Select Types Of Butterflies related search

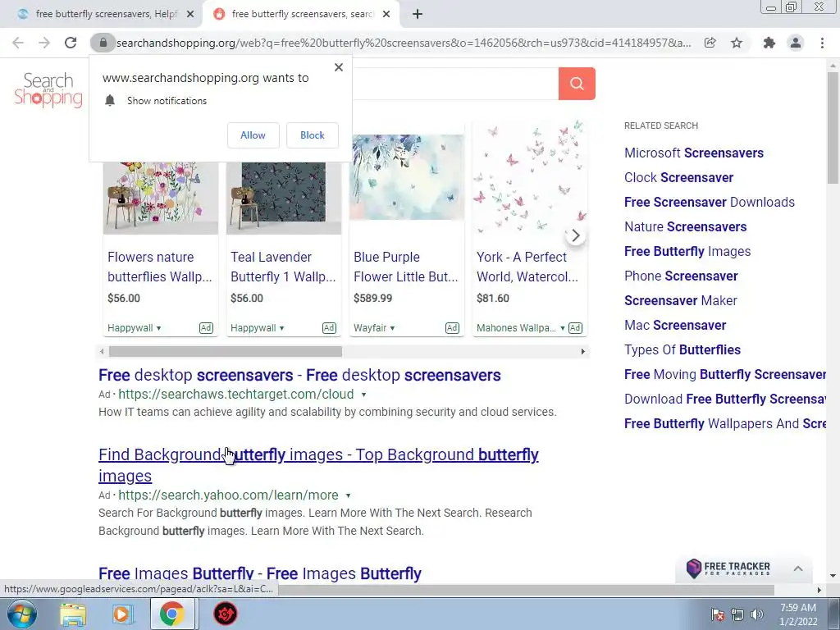pyautogui.click(x=682, y=350)
